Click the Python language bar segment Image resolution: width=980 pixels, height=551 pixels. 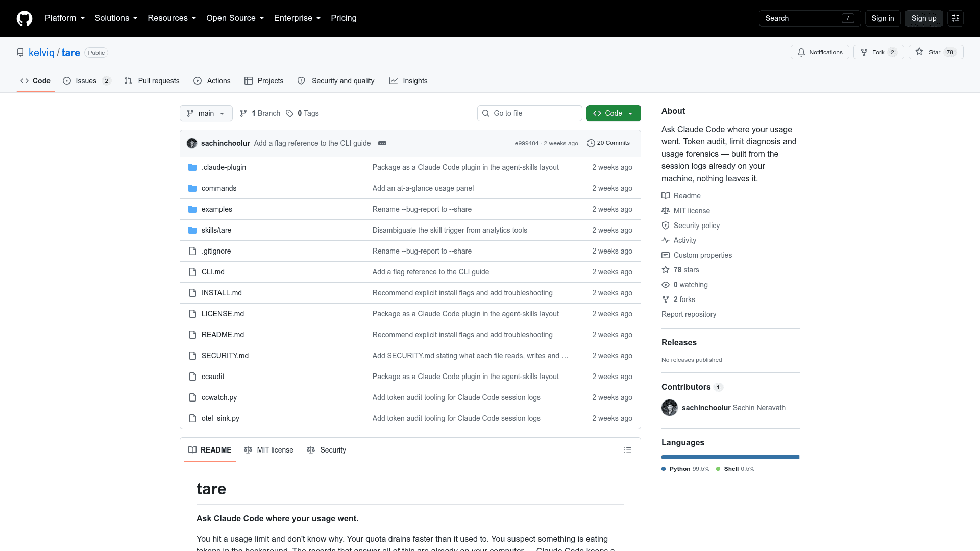730,457
